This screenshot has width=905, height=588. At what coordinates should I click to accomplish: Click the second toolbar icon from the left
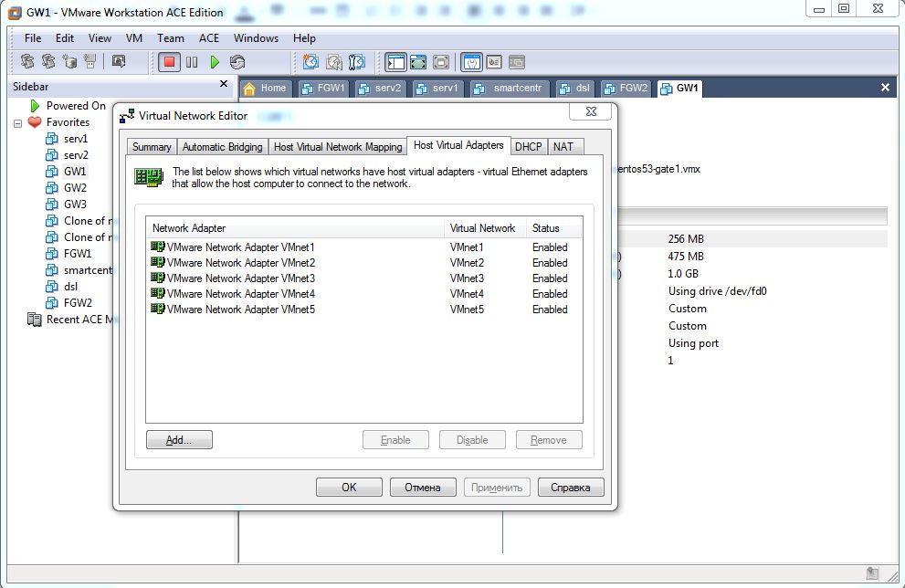coord(48,61)
